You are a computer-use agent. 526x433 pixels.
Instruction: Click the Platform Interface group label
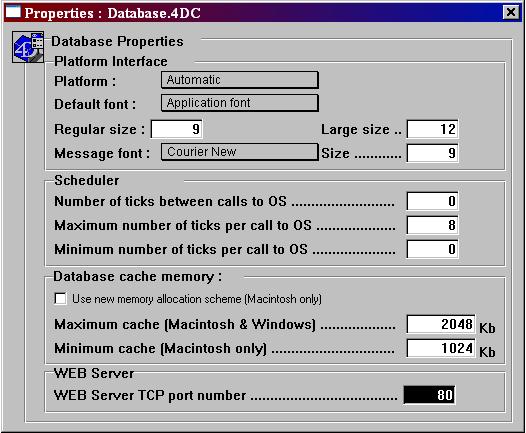(x=111, y=61)
